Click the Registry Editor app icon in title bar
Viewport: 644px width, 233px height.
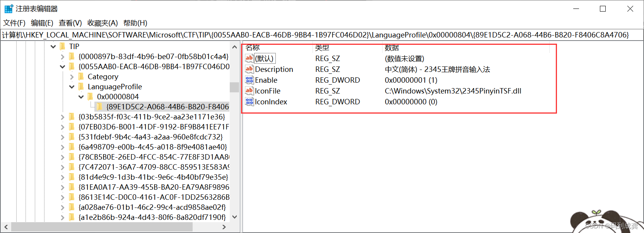[x=9, y=9]
